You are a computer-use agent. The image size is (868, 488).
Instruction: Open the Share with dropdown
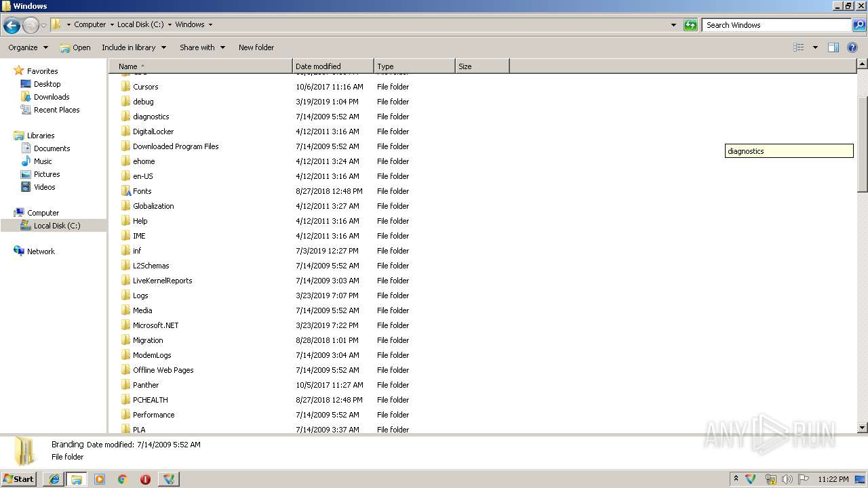202,47
